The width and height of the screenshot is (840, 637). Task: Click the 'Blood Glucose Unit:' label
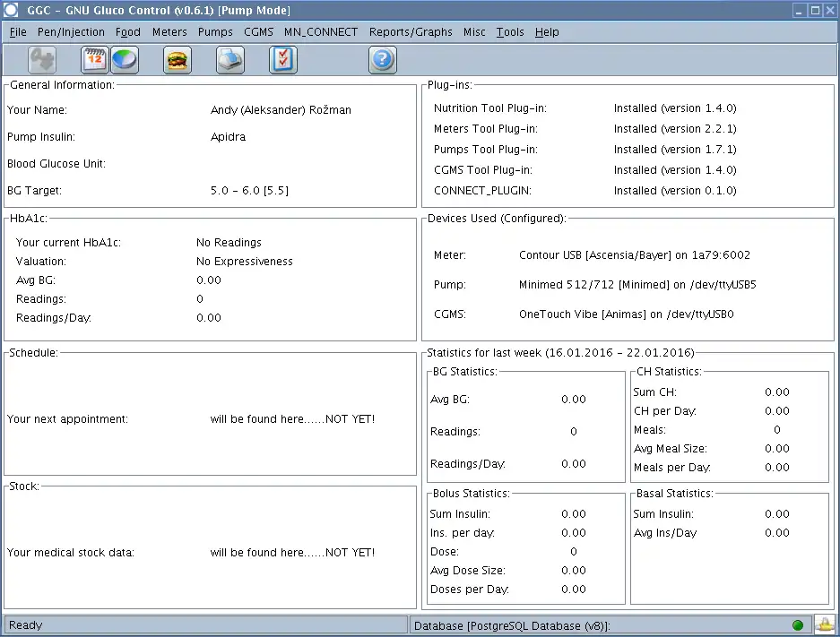[56, 164]
